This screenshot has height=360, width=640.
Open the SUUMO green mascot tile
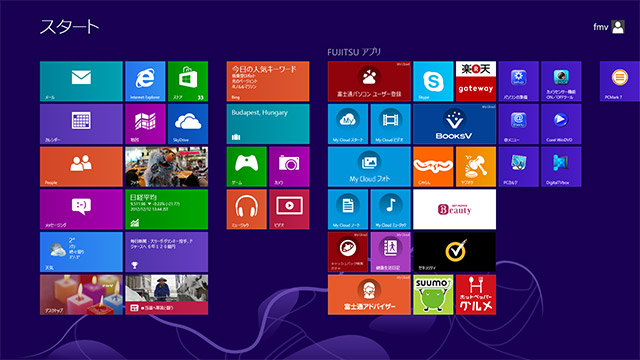(433, 294)
